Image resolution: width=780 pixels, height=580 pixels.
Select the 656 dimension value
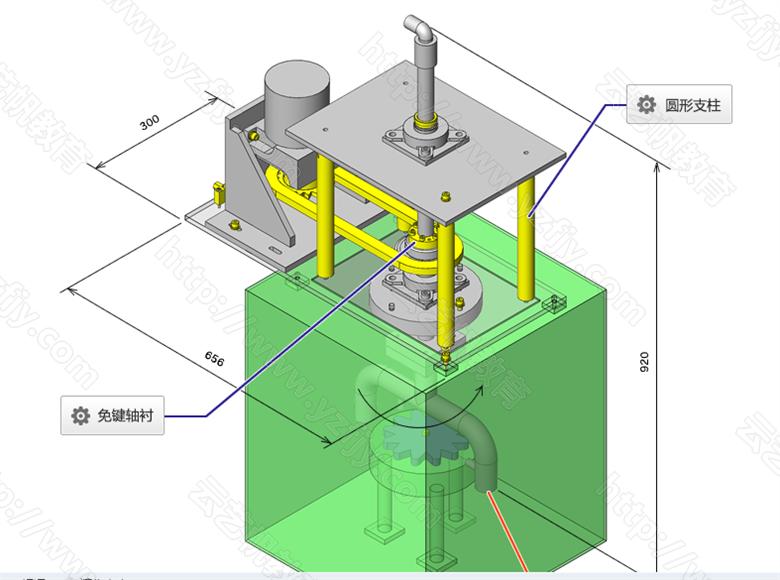214,358
